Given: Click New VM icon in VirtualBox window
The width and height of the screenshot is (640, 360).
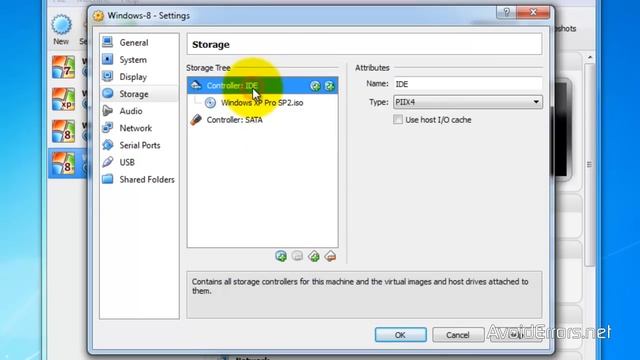Looking at the screenshot, I should (x=61, y=29).
